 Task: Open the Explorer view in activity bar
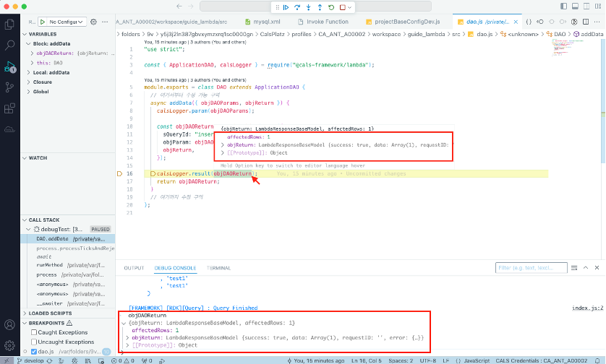coord(9,25)
